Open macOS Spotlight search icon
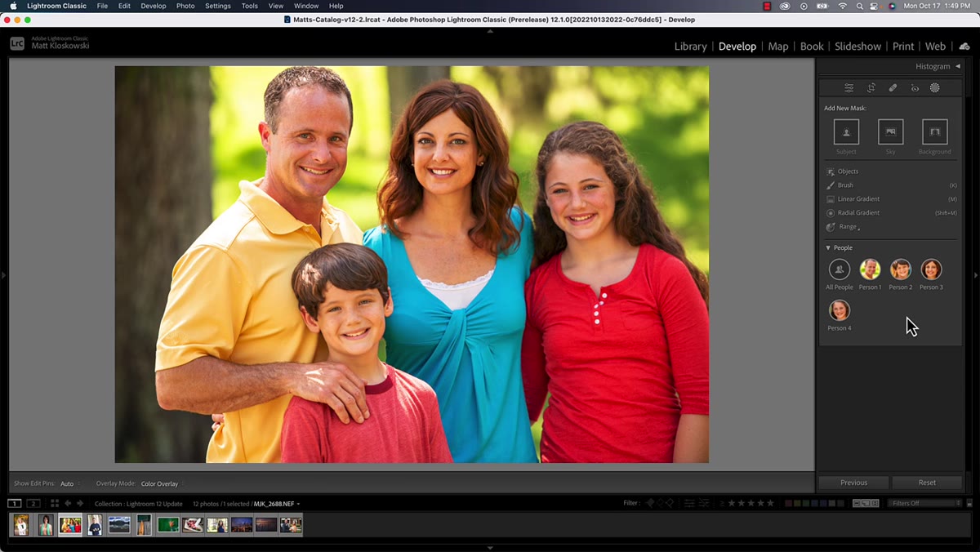 860,6
